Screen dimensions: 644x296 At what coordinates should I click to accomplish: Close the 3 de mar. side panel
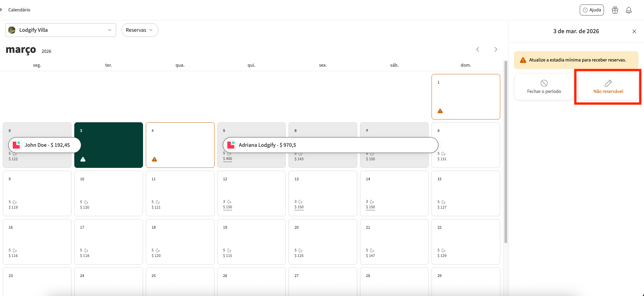(x=634, y=31)
